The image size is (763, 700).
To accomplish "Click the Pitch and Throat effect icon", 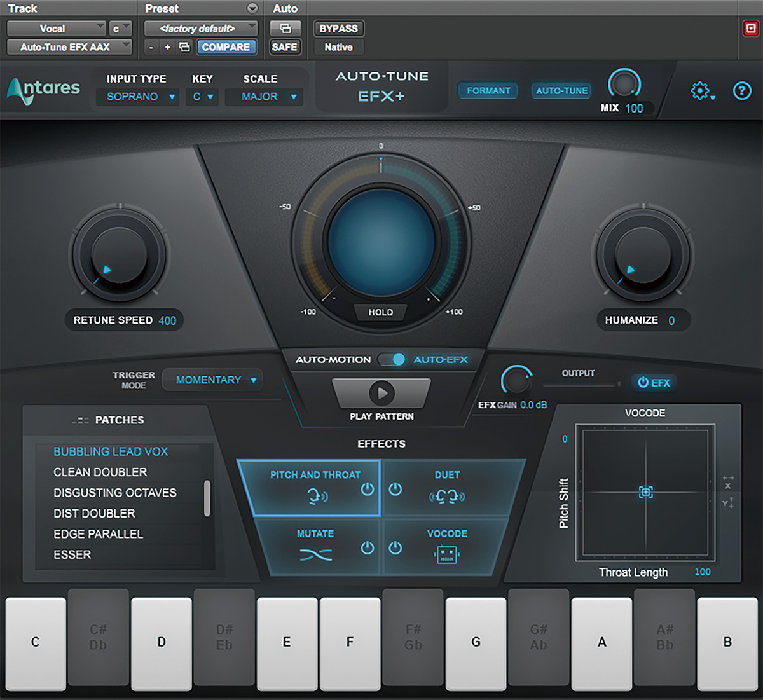I will pyautogui.click(x=317, y=497).
